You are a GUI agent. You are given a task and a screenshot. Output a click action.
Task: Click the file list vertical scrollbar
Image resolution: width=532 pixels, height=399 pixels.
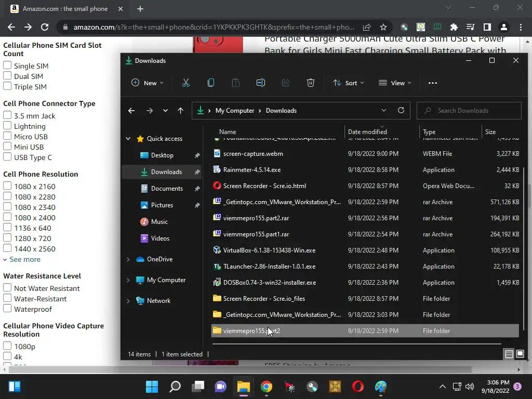pyautogui.click(x=525, y=249)
